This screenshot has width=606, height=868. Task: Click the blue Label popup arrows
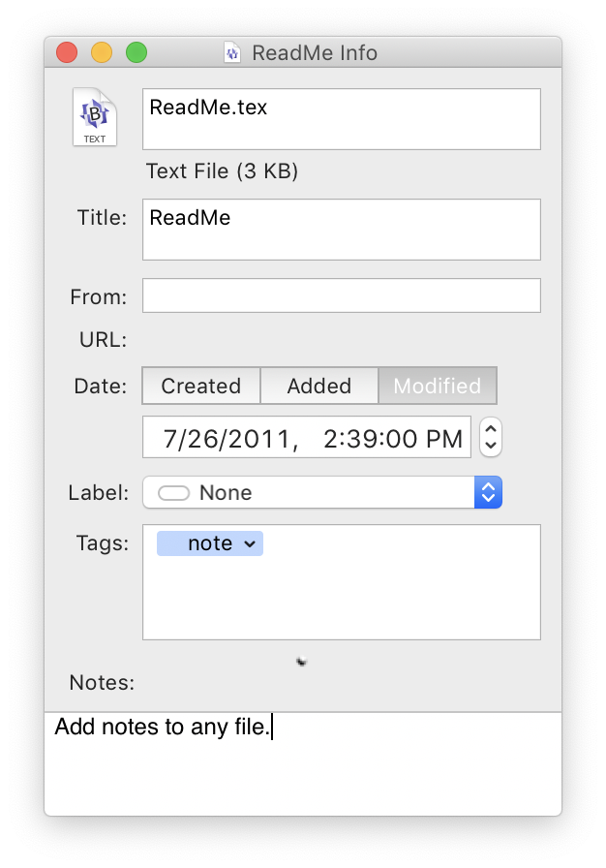pos(488,493)
